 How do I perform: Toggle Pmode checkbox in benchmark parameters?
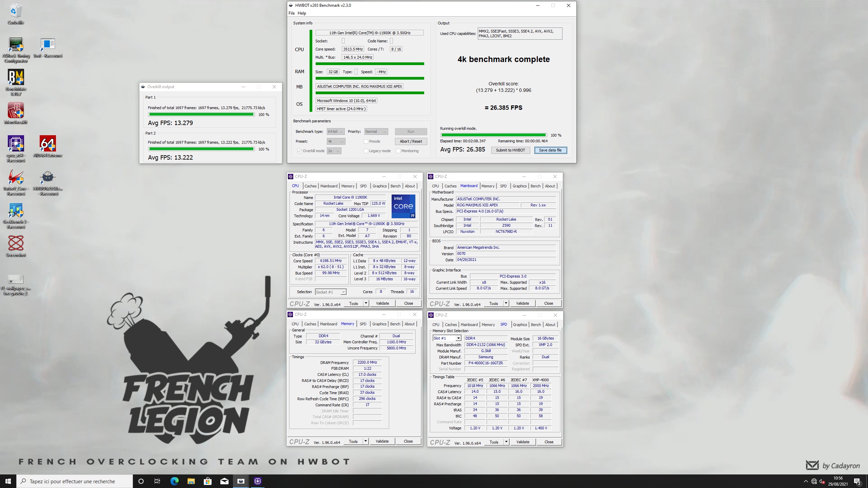pyautogui.click(x=366, y=141)
